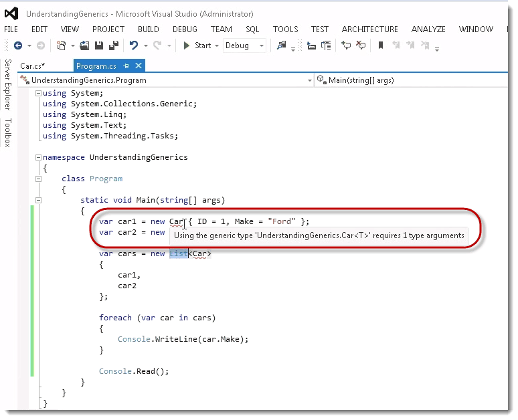Open the ARCHITECTURE menu
This screenshot has width=518, height=420.
tap(369, 29)
